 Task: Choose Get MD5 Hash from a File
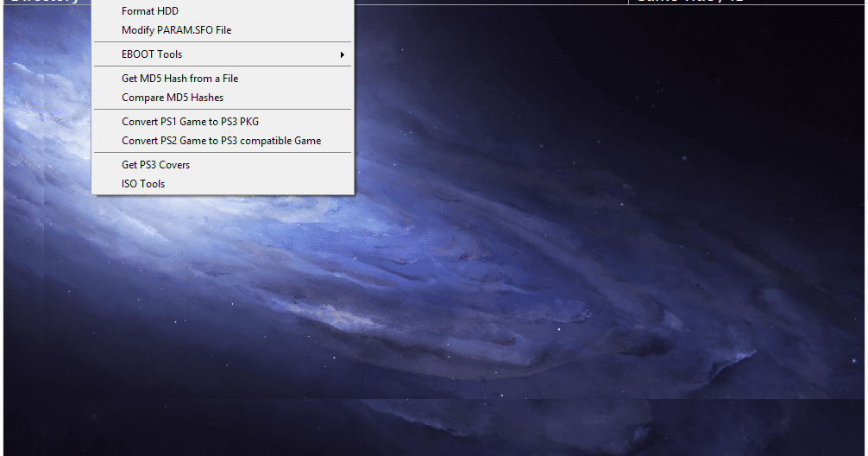[223, 79]
